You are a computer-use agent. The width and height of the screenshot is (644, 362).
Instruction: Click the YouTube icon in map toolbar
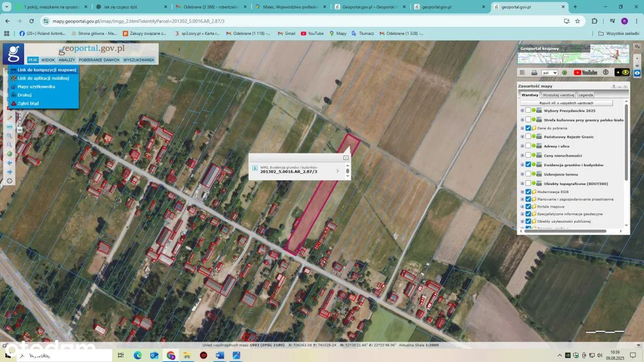click(x=585, y=72)
